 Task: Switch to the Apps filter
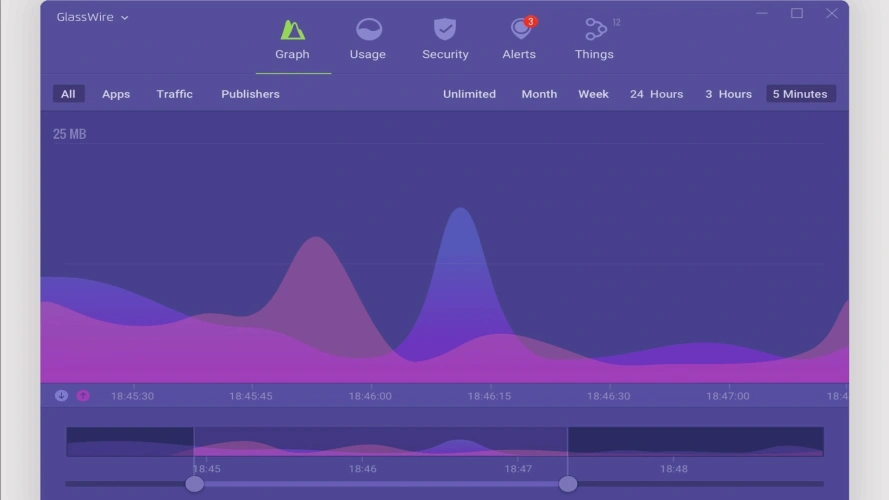[116, 94]
